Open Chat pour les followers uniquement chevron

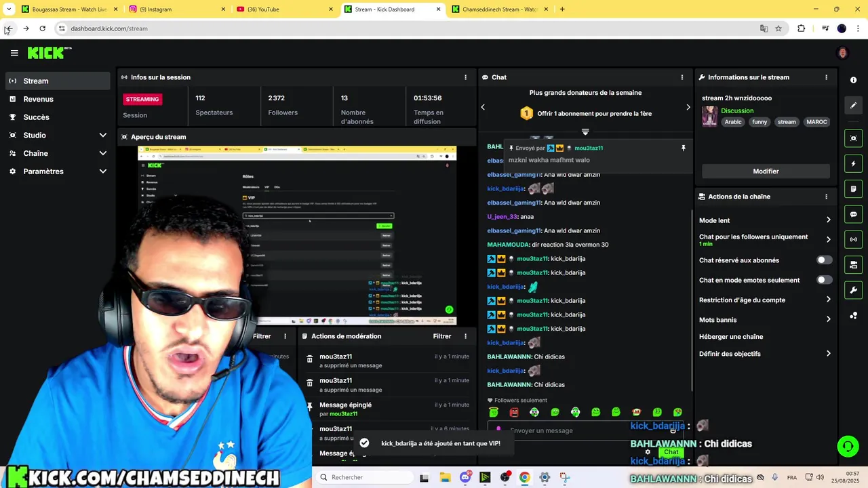point(828,239)
